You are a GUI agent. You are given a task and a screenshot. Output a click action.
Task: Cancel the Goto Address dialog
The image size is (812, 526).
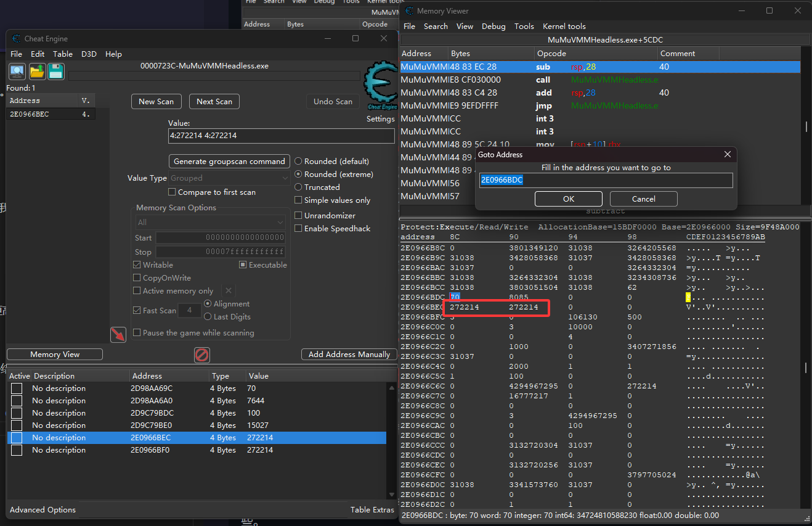(x=644, y=199)
